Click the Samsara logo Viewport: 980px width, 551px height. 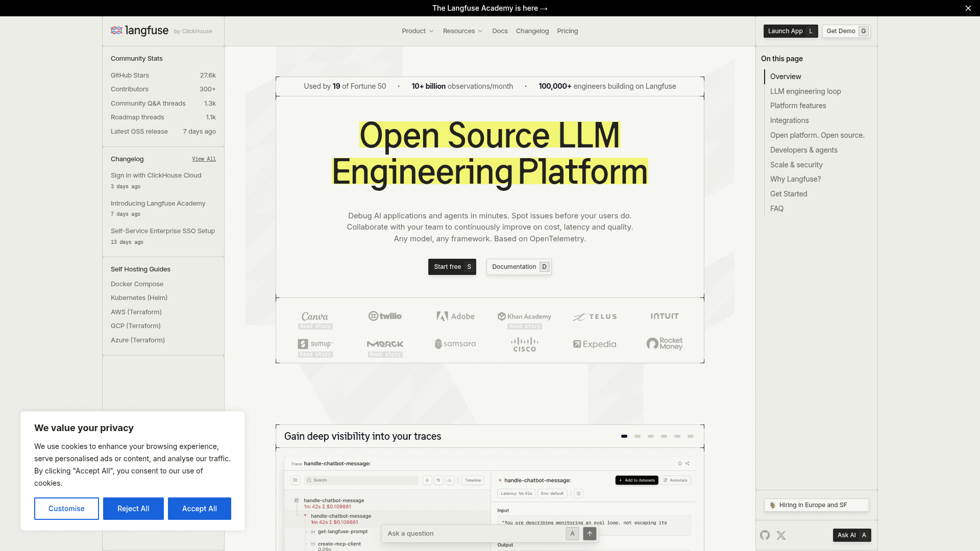pos(455,344)
